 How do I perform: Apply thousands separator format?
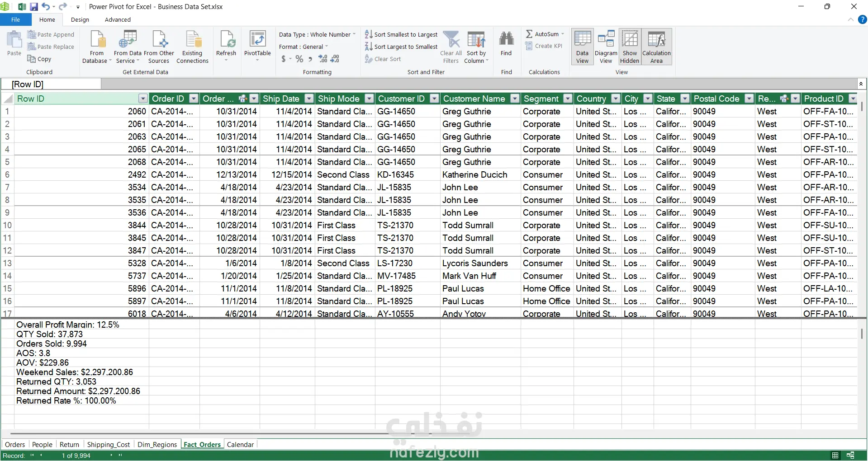click(310, 59)
